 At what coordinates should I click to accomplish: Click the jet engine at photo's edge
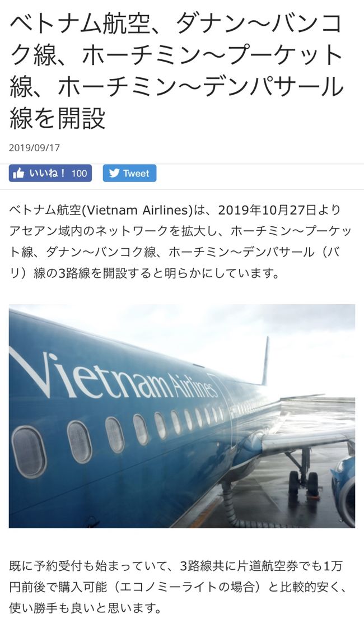tap(344, 491)
